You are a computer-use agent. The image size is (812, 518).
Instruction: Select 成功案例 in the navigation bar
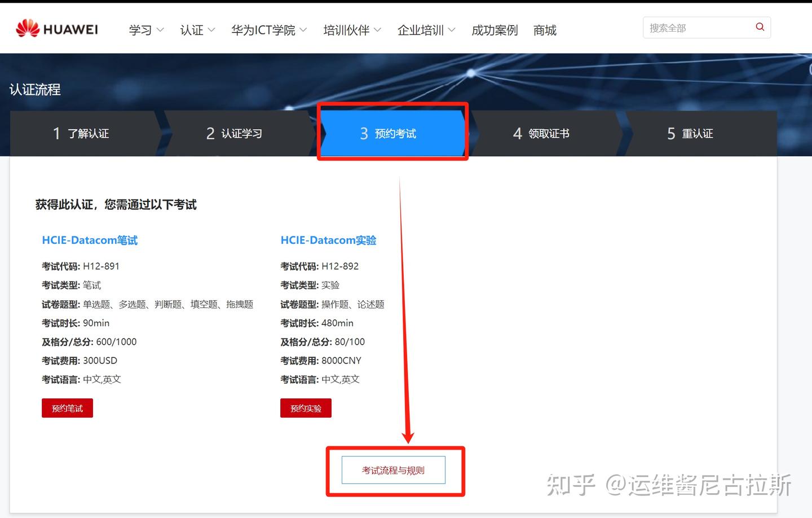pos(494,30)
